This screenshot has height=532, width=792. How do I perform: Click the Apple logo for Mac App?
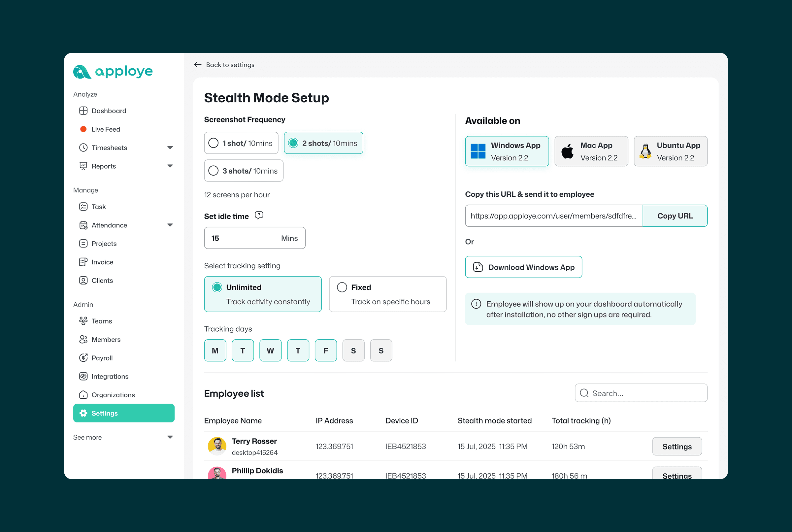point(567,151)
